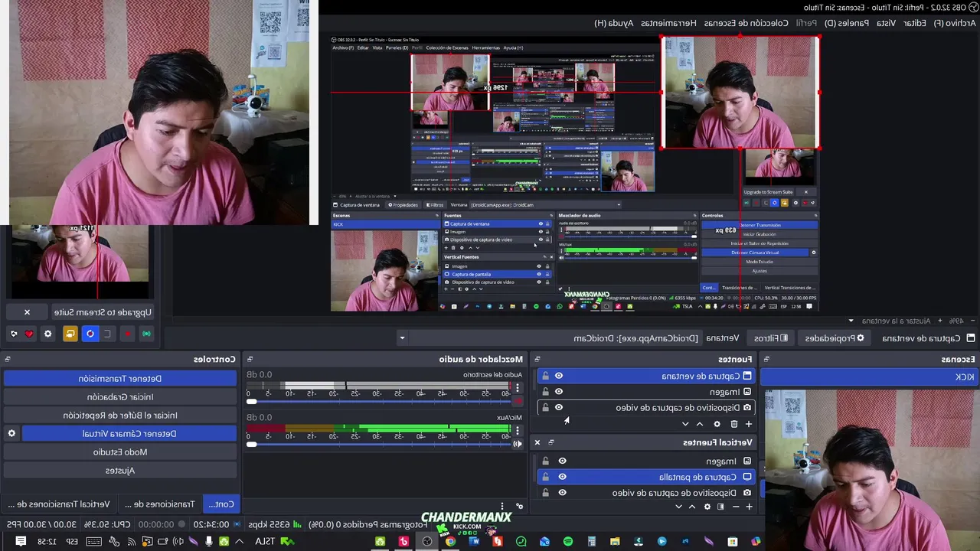Click Iniciar el Búfer de Repetición

[x=120, y=415]
